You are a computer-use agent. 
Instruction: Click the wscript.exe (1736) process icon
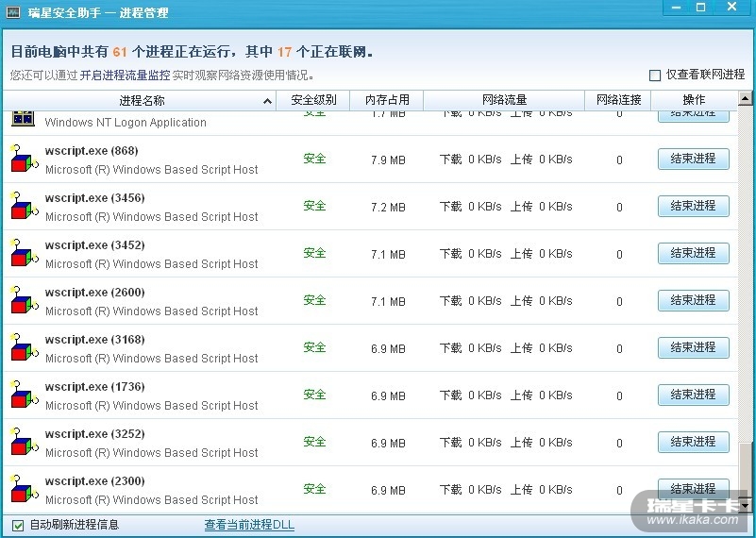tap(25, 395)
